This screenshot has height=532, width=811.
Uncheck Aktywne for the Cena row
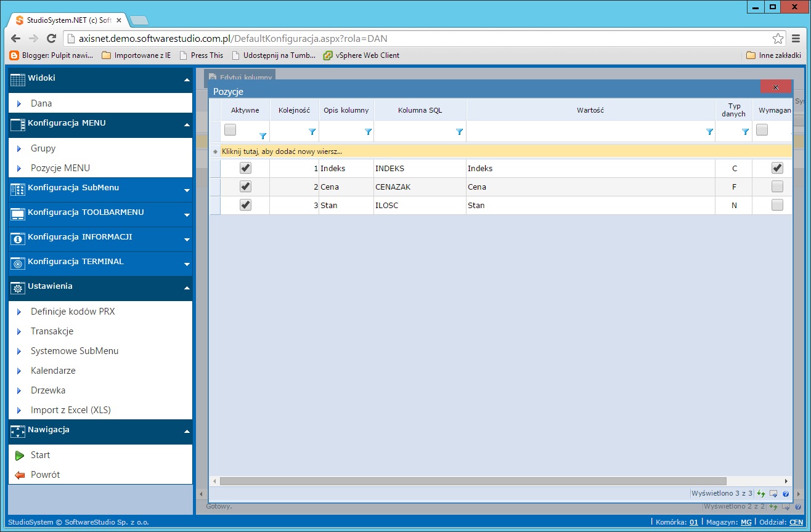coord(246,187)
